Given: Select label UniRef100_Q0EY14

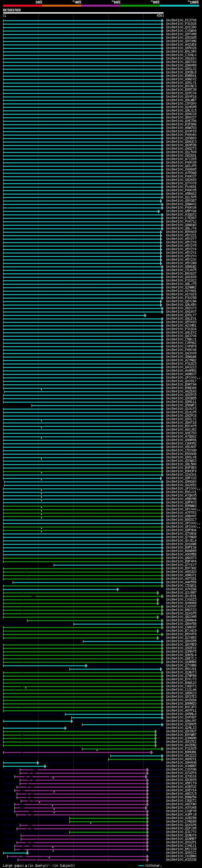Looking at the screenshot, I should point(181,790).
